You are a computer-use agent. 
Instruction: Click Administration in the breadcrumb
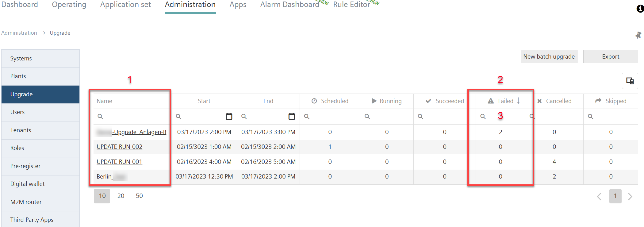[x=19, y=33]
